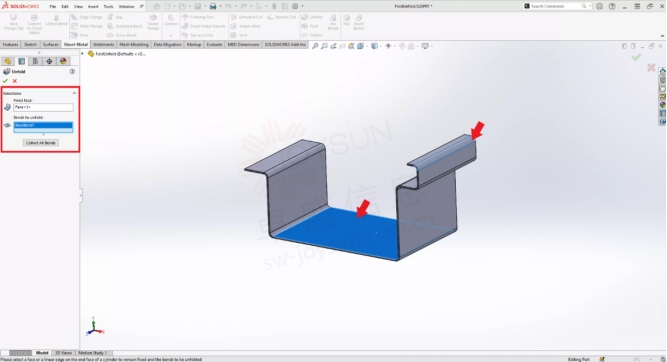Open the Unfold help info icon
Image resolution: width=667 pixels, height=362 pixels.
72,71
